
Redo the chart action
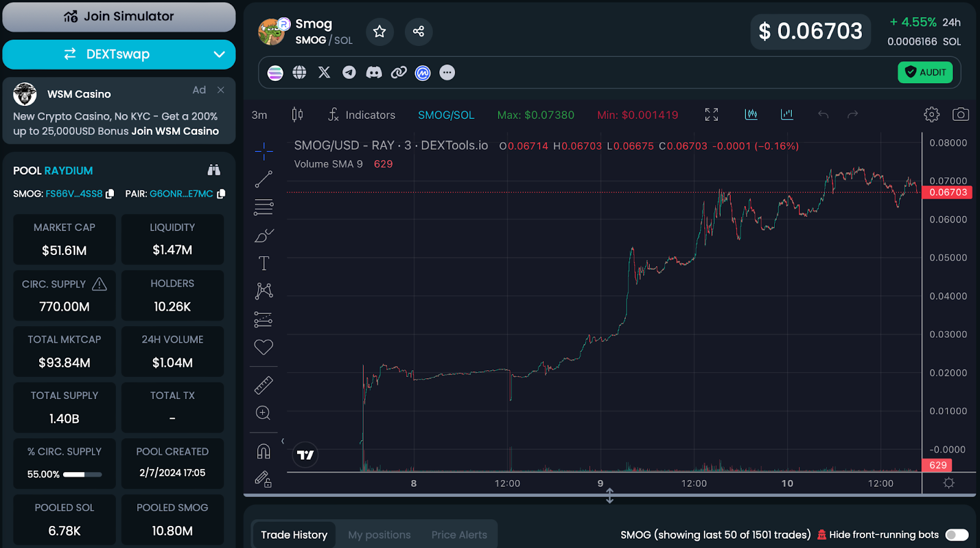tap(853, 115)
